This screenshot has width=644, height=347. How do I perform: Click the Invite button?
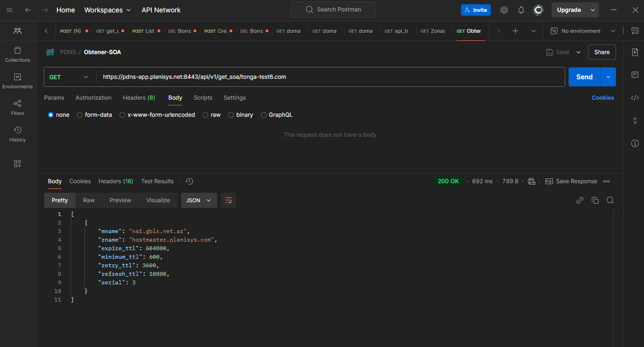click(476, 10)
